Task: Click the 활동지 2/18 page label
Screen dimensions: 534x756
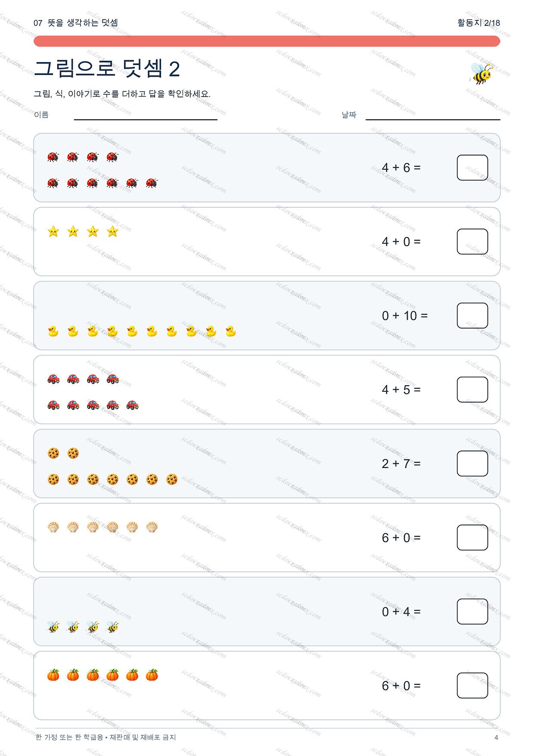Action: click(x=478, y=23)
